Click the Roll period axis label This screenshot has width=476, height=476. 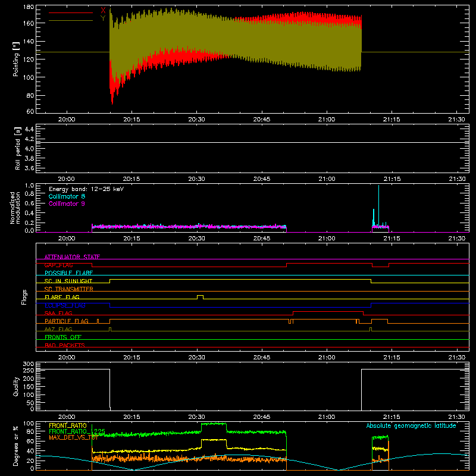17,148
